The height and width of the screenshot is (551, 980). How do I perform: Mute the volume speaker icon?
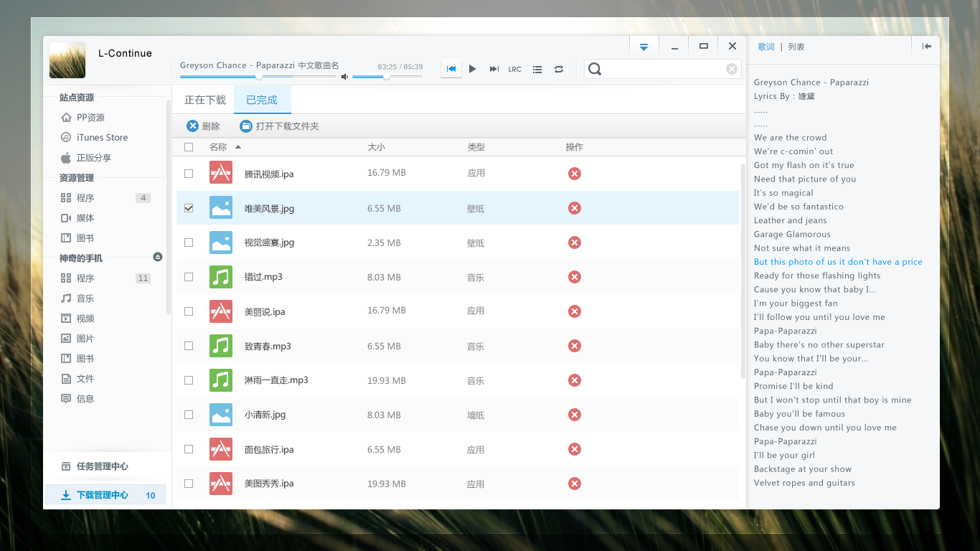pos(344,76)
